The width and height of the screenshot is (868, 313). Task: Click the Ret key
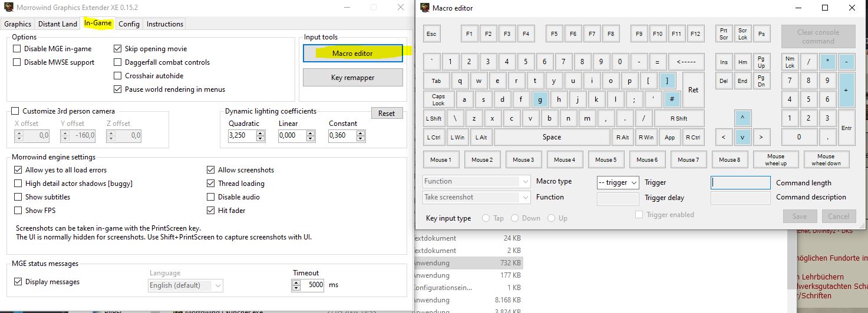pos(693,90)
